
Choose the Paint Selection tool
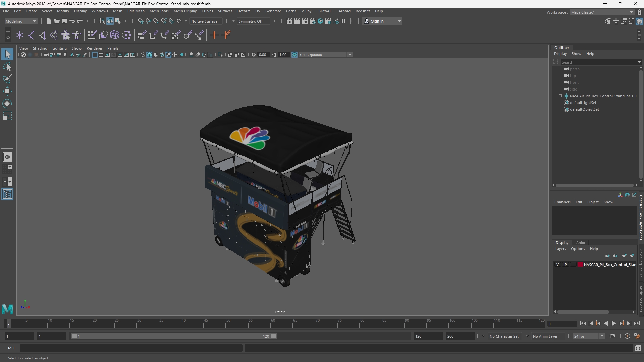tap(7, 79)
